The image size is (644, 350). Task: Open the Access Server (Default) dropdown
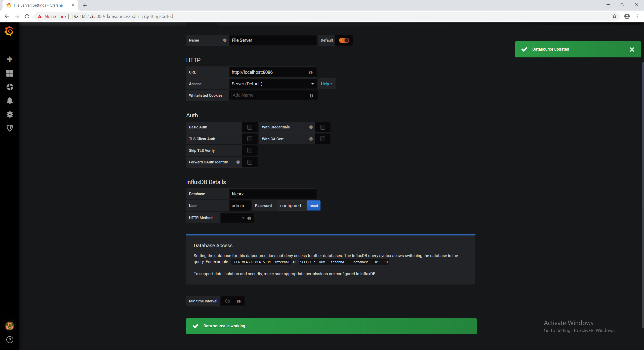pos(273,84)
